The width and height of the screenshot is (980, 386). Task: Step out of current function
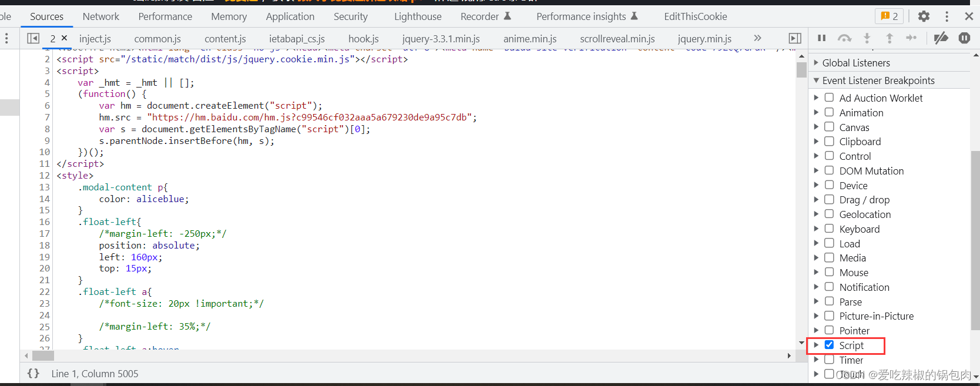[890, 38]
